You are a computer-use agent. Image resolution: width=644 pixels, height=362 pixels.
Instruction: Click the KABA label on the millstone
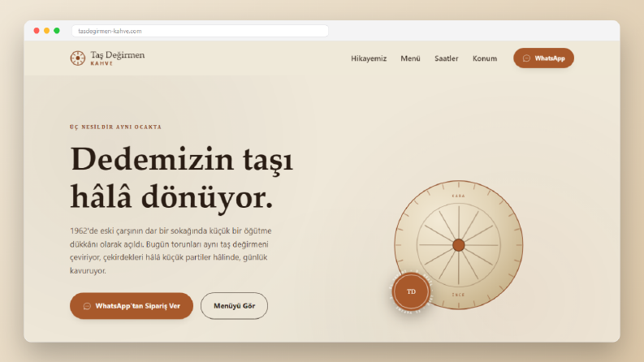(458, 196)
